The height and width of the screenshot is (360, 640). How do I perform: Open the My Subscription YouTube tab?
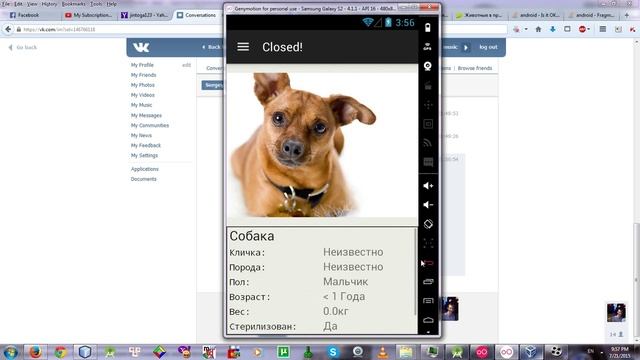point(89,15)
